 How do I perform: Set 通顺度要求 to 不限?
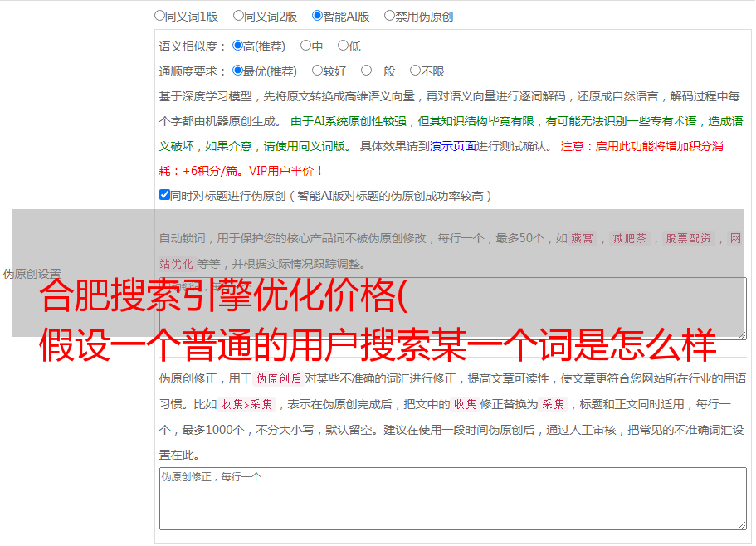coord(415,71)
